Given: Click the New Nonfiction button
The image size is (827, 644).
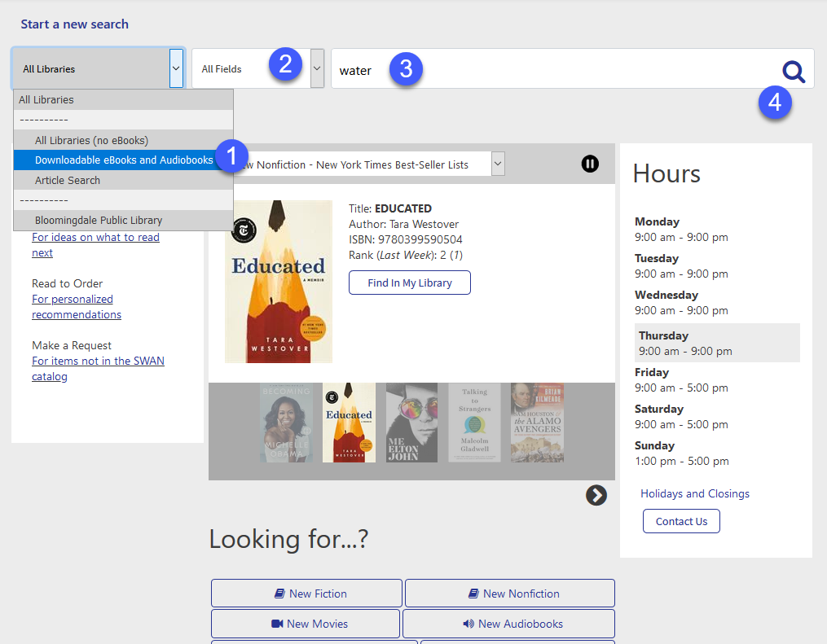Looking at the screenshot, I should pos(509,594).
